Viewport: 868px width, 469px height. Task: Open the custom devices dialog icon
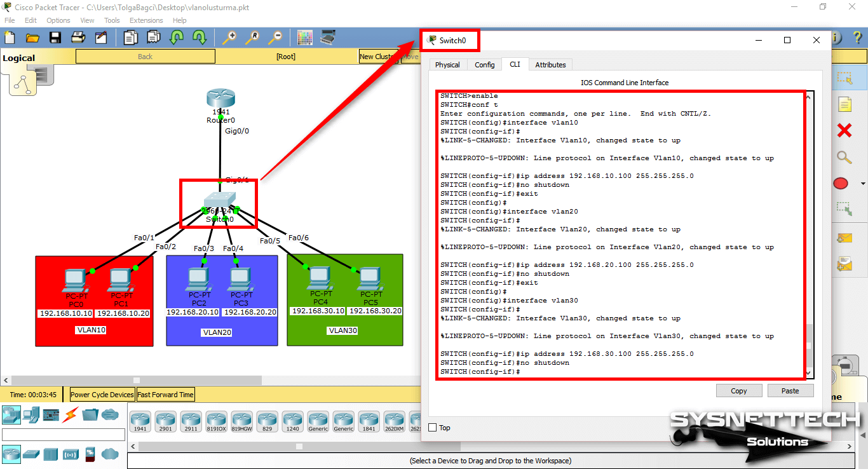click(x=328, y=37)
